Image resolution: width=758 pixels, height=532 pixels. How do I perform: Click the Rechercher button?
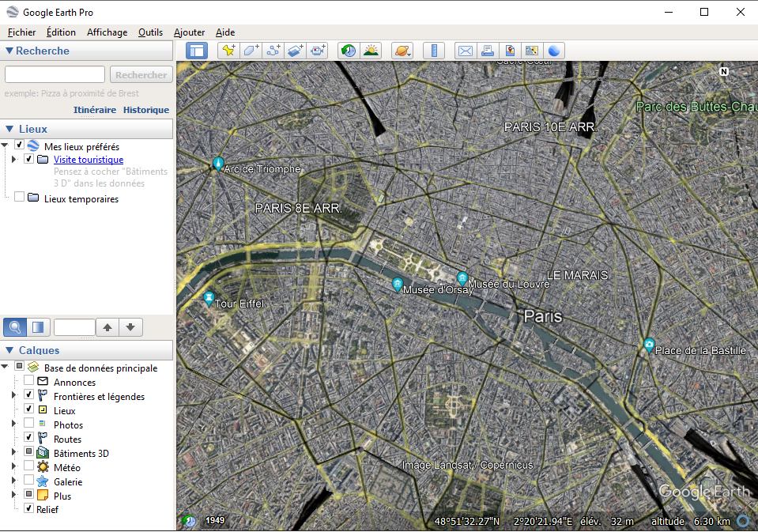(x=141, y=75)
